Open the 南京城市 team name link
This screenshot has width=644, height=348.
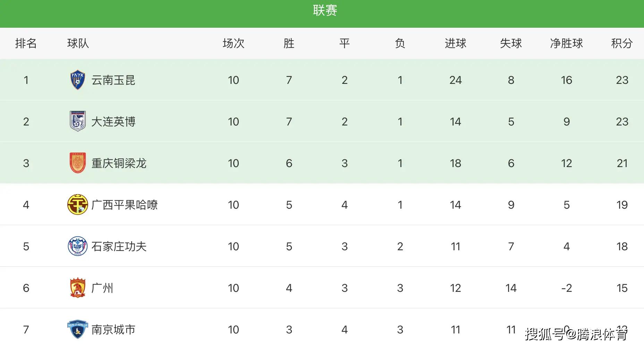click(113, 330)
